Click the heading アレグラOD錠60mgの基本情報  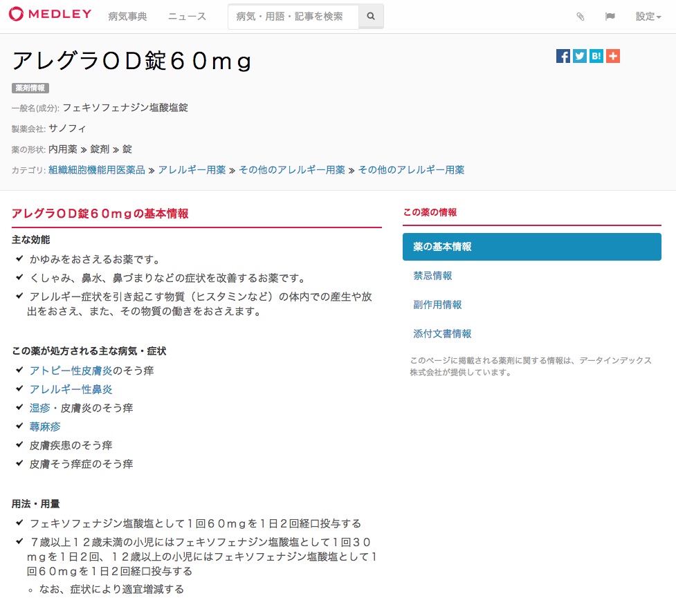pos(100,214)
